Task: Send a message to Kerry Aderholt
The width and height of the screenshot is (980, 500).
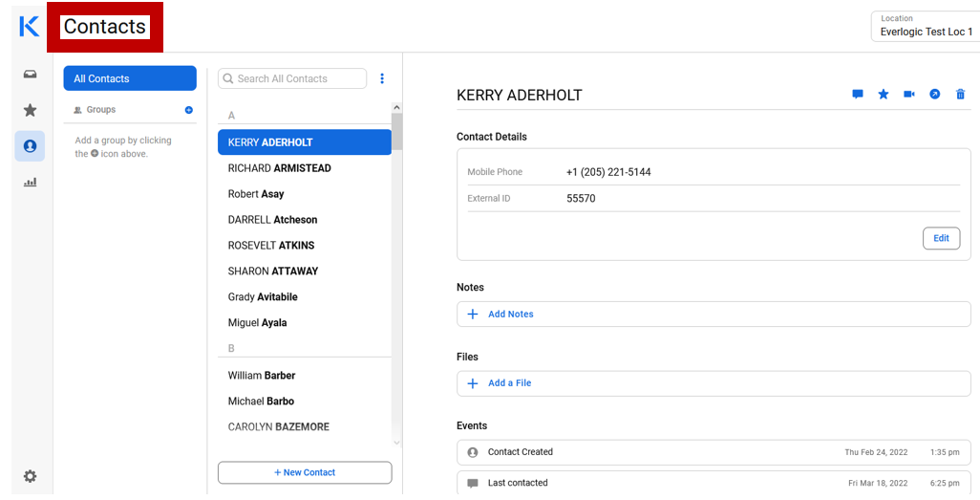Action: point(858,95)
